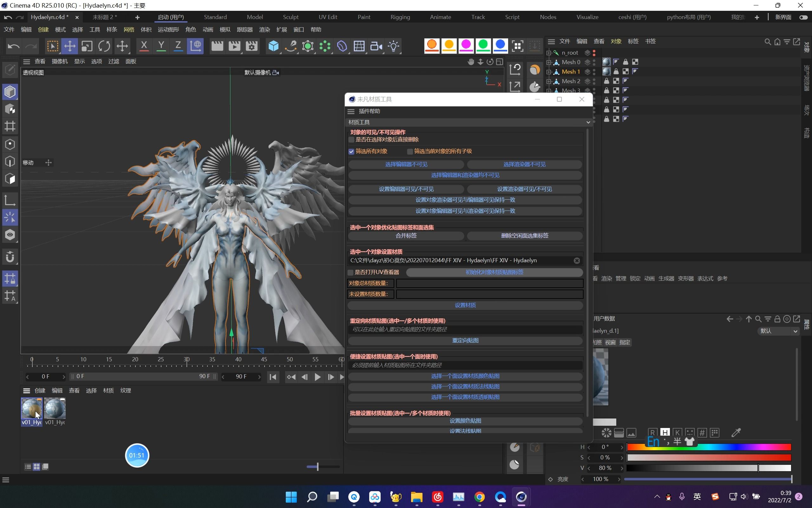Toggle the 新界面 switch
Viewport: 812px width, 508px height.
pos(804,17)
